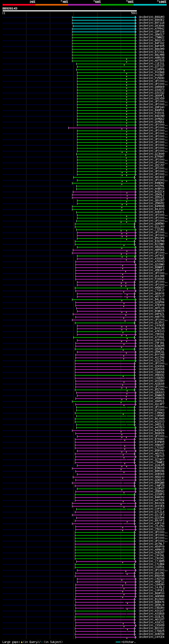Select the UniRef100_Q8W317 label
The image size is (169, 644).
(152, 35)
